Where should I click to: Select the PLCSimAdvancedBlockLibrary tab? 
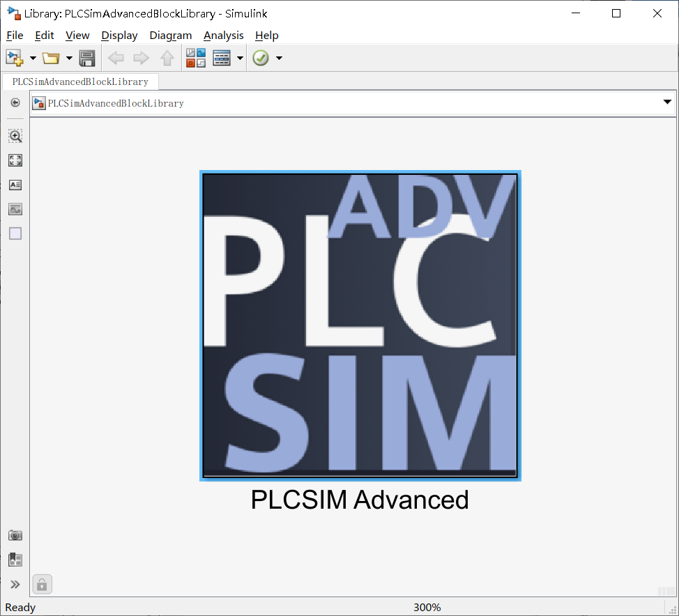coord(80,82)
